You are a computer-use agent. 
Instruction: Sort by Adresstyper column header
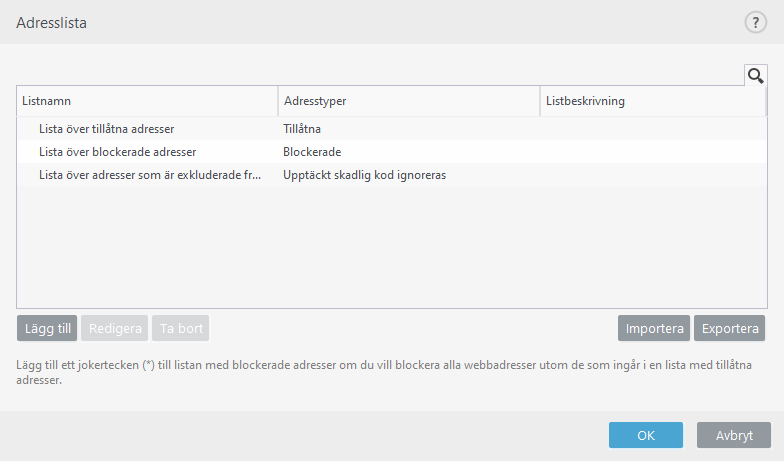(408, 101)
